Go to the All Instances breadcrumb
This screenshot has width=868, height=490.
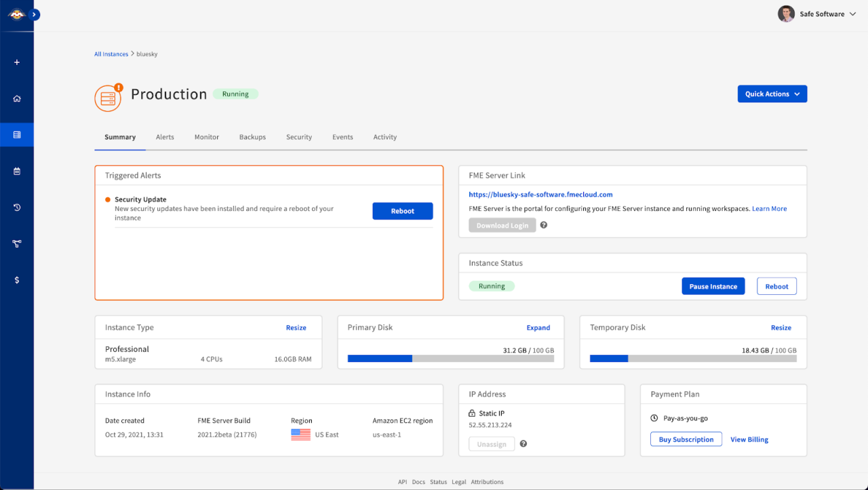tap(111, 54)
